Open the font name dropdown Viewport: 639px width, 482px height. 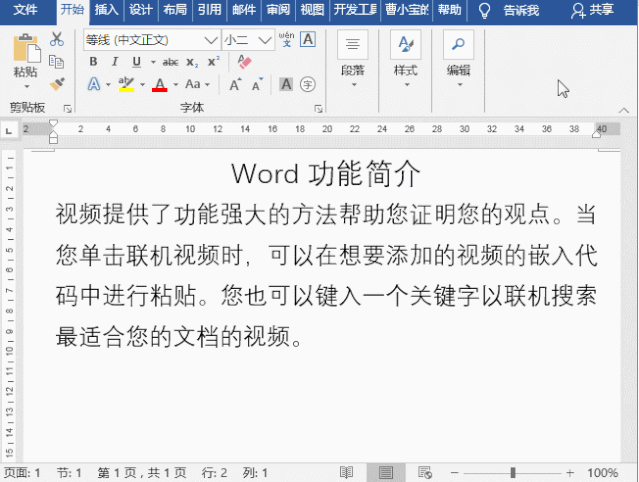[211, 40]
